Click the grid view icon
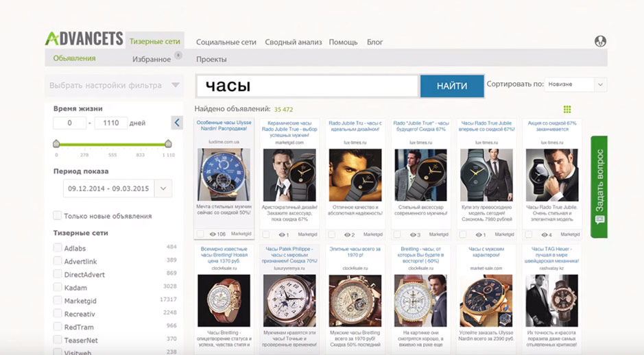 click(567, 109)
